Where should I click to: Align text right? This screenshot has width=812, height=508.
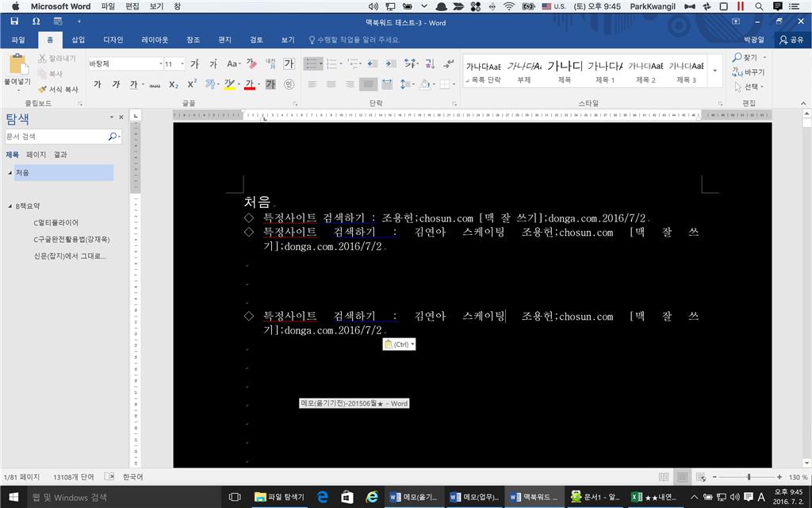pyautogui.click(x=350, y=84)
